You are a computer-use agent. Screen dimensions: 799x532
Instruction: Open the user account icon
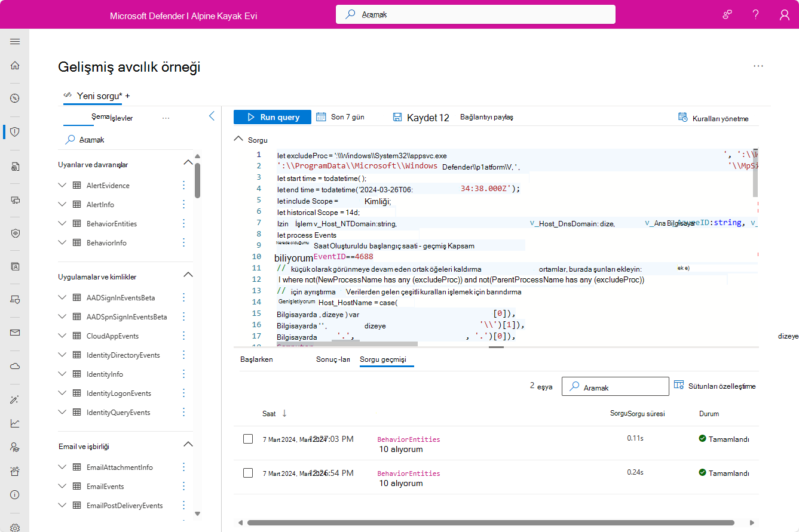coord(785,15)
